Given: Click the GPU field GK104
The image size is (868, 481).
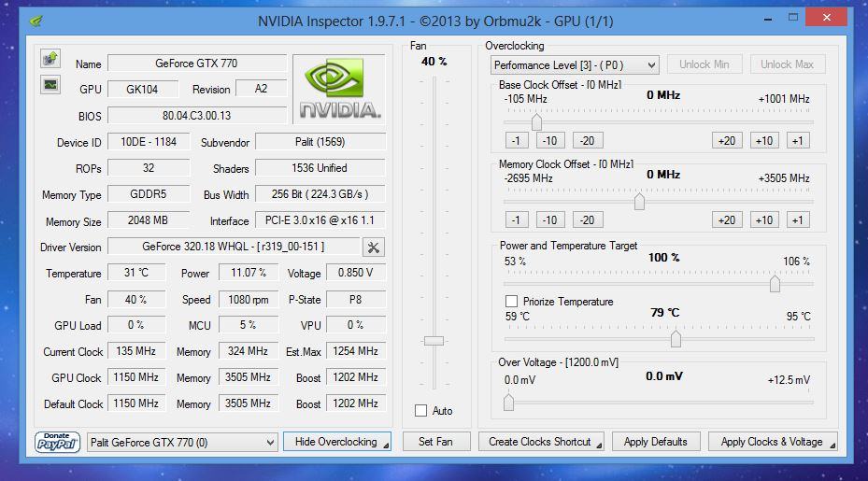Looking at the screenshot, I should coord(143,89).
